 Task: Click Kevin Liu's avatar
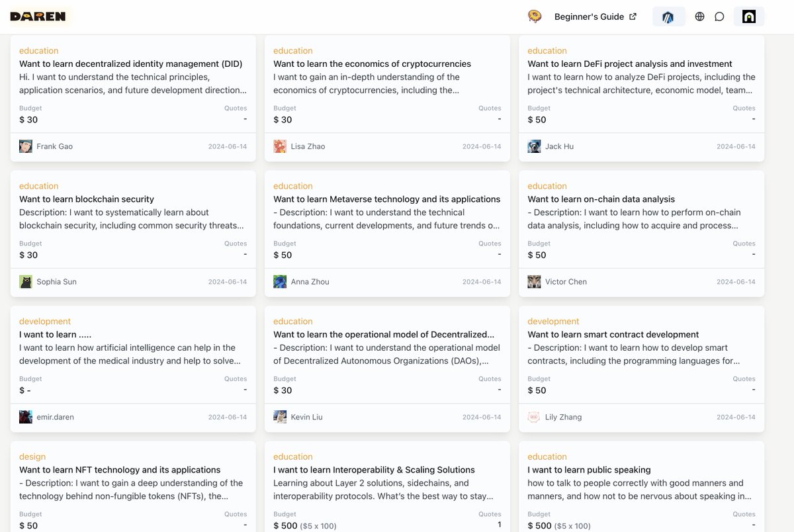pyautogui.click(x=280, y=417)
